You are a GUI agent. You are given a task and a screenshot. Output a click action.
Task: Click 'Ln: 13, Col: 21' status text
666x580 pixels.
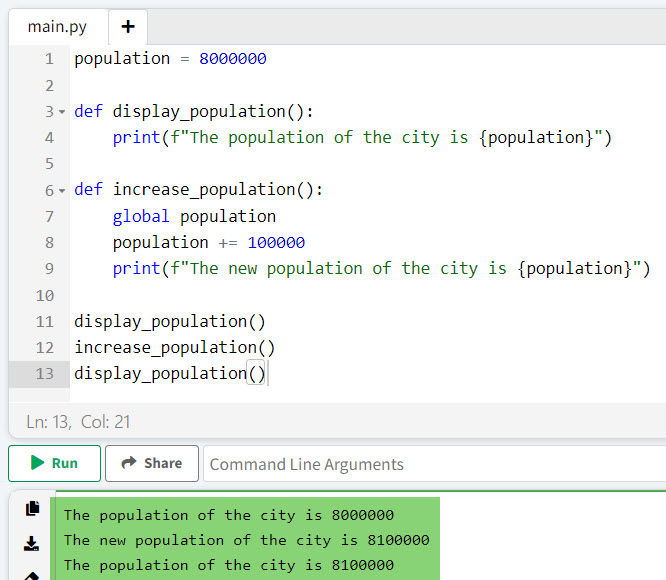coord(78,422)
